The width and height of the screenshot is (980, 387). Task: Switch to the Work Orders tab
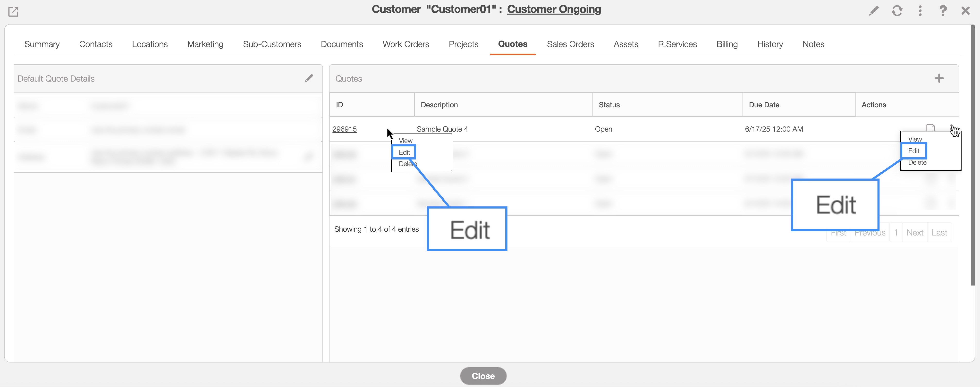pyautogui.click(x=406, y=44)
